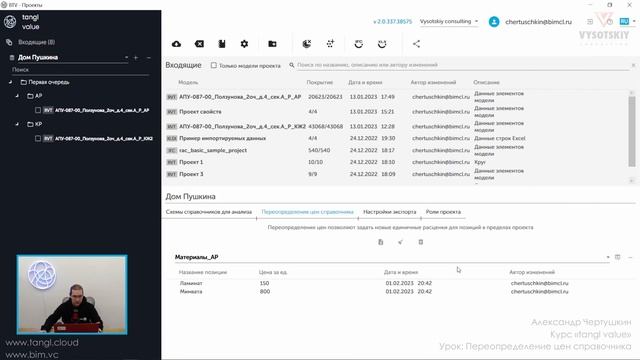Click the minus icon beside Материалы_АР dropdown
Viewport: 640px width, 360px height.
point(630,257)
